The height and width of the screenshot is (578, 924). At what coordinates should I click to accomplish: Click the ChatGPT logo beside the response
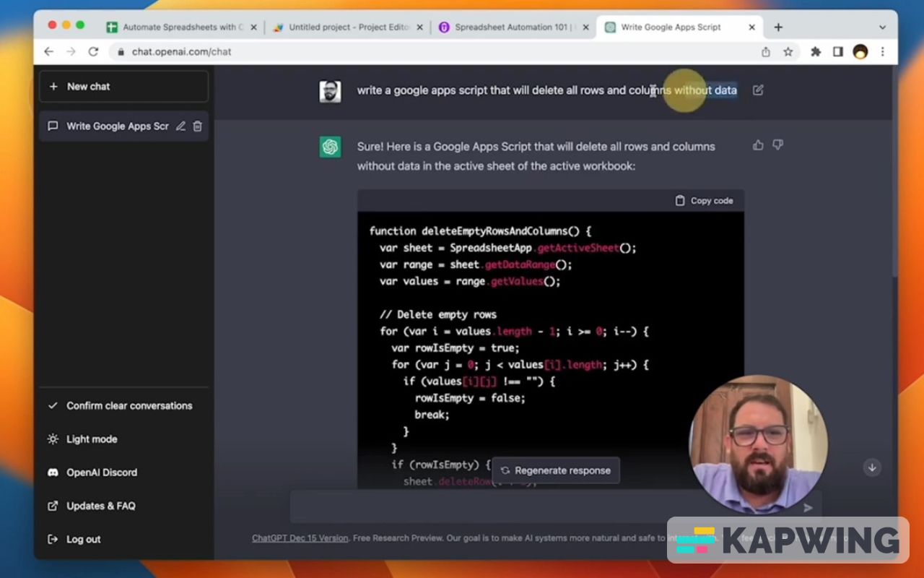click(331, 147)
